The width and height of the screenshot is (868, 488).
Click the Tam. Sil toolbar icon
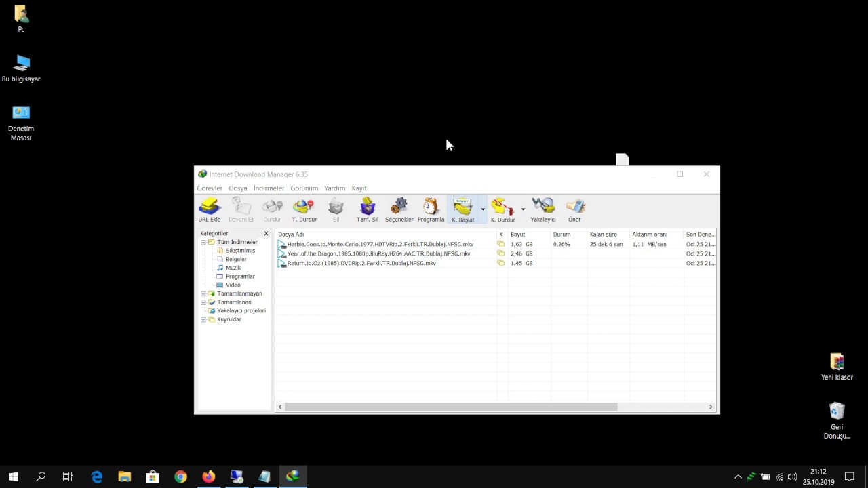click(368, 209)
